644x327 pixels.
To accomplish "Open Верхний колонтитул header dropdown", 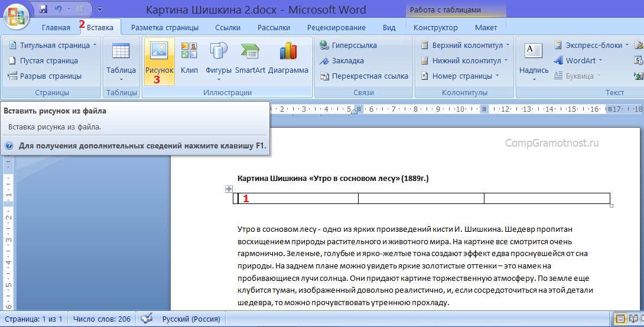I will (465, 45).
